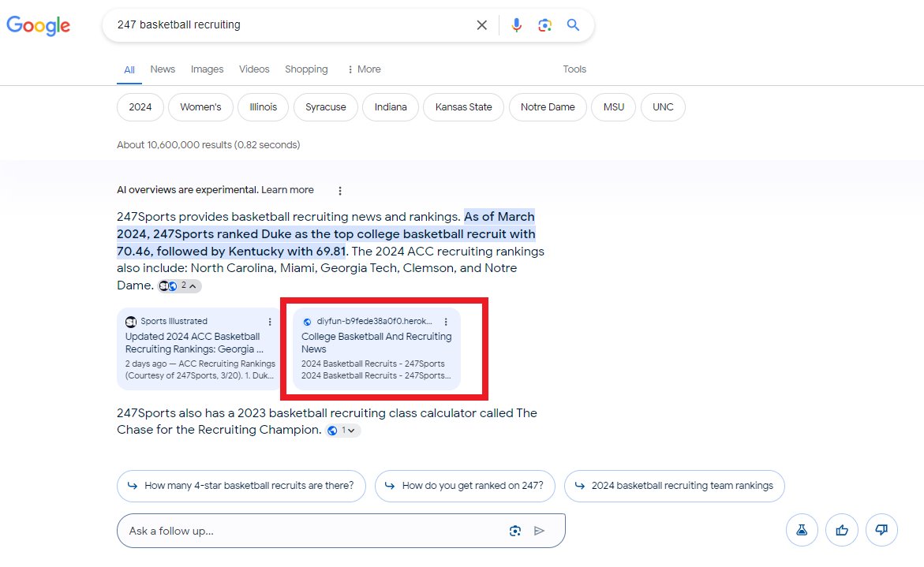Open the Tools options
Screen dimensions: 924x567
point(574,69)
